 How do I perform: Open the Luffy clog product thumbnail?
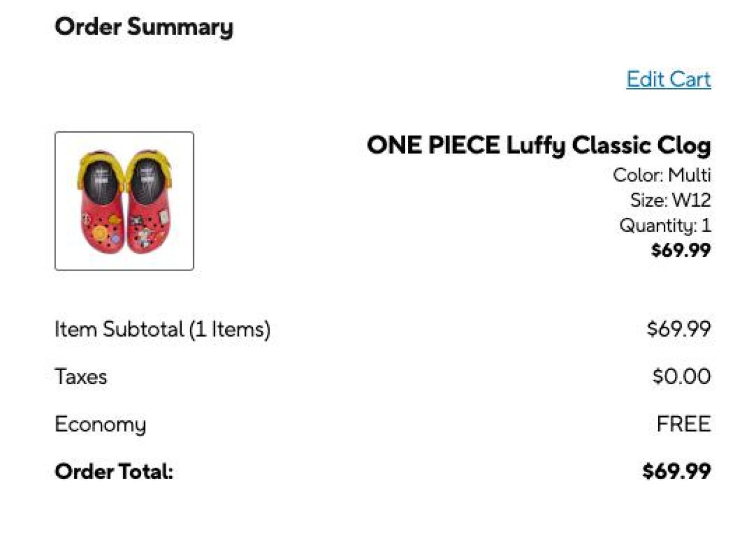[124, 201]
